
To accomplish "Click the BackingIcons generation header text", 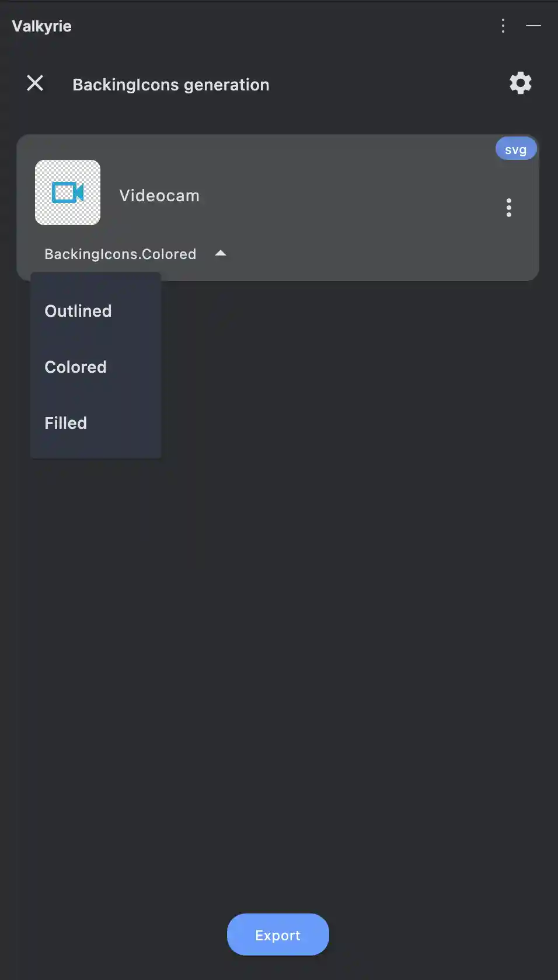I will [171, 85].
